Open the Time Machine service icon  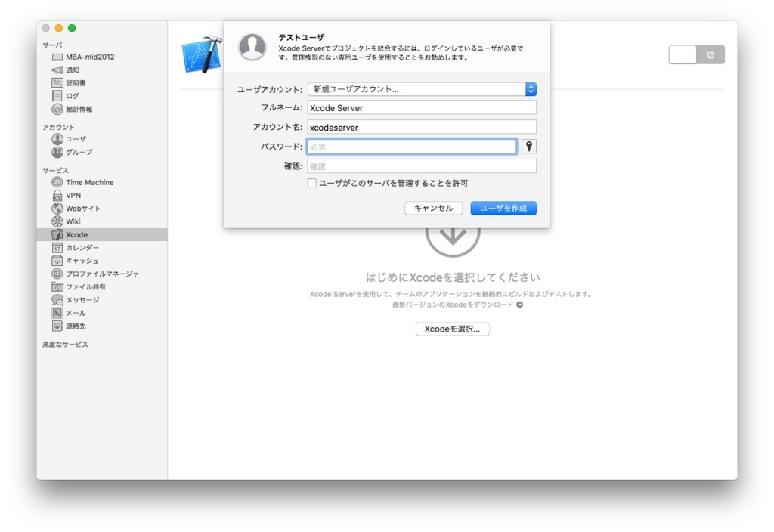(x=57, y=182)
